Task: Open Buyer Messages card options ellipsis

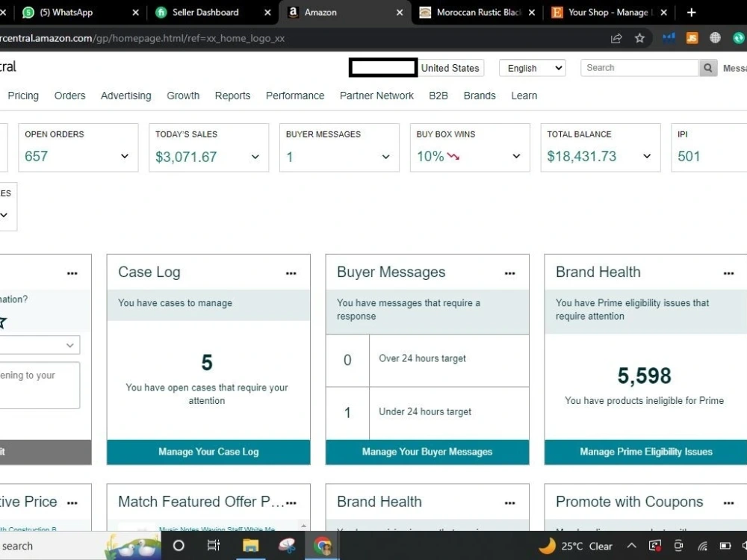Action: (509, 273)
